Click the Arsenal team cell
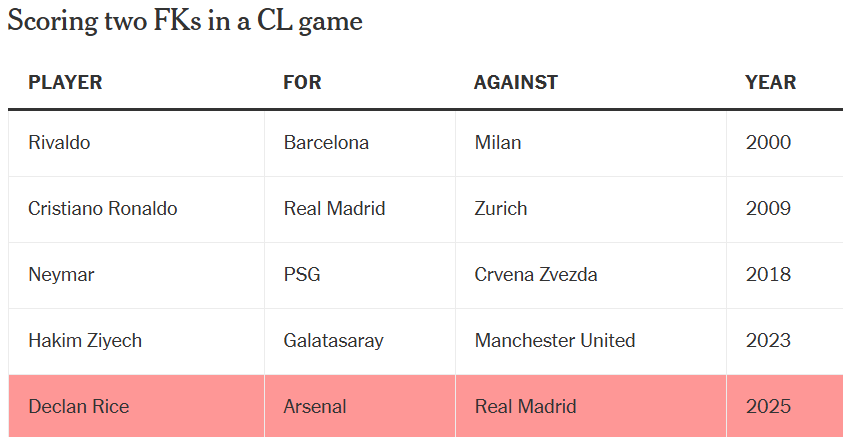Viewport: 843px width, 437px height. coord(360,406)
